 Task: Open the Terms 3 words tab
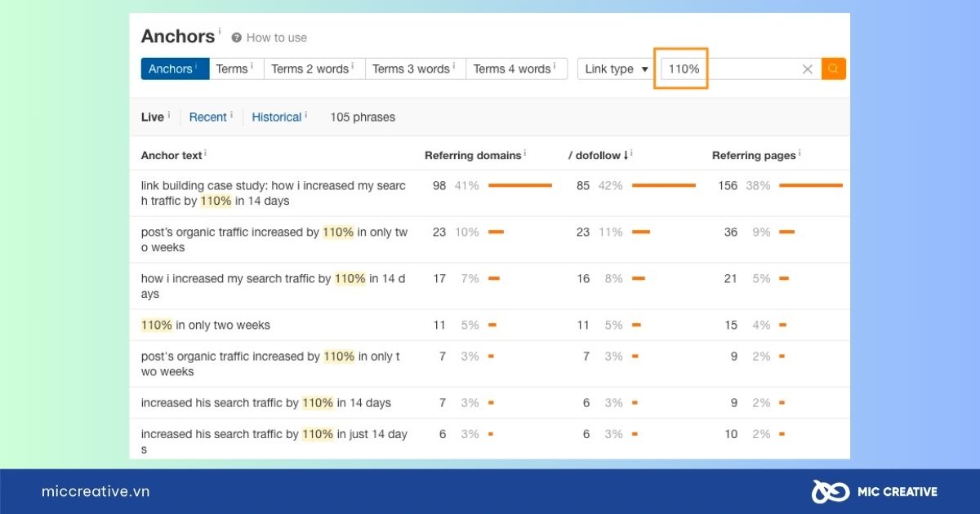pyautogui.click(x=415, y=69)
